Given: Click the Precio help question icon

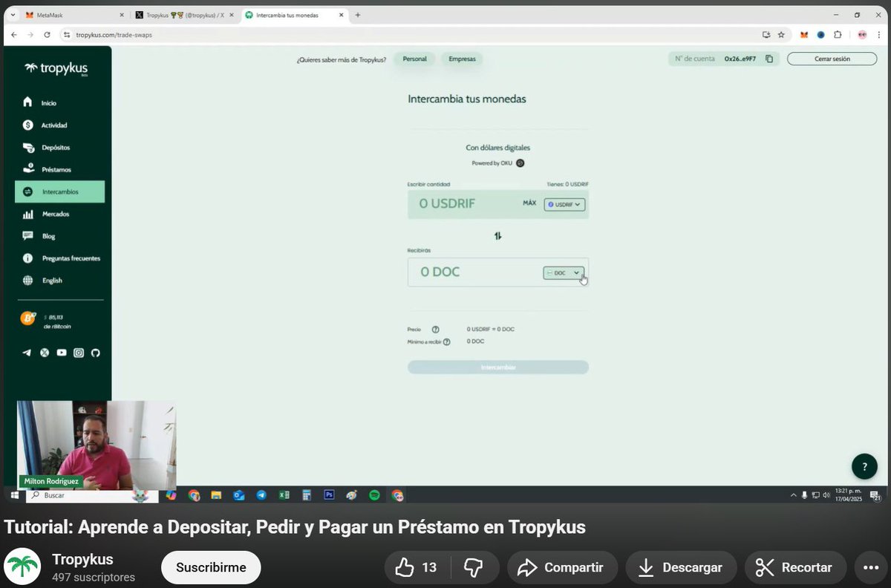Looking at the screenshot, I should [x=435, y=329].
